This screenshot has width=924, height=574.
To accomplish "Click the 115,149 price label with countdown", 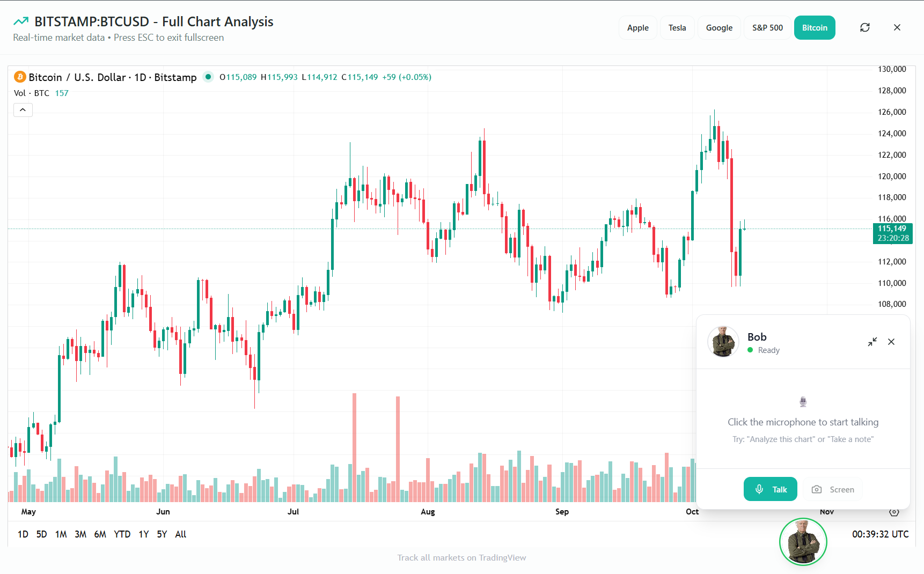I will pos(892,233).
